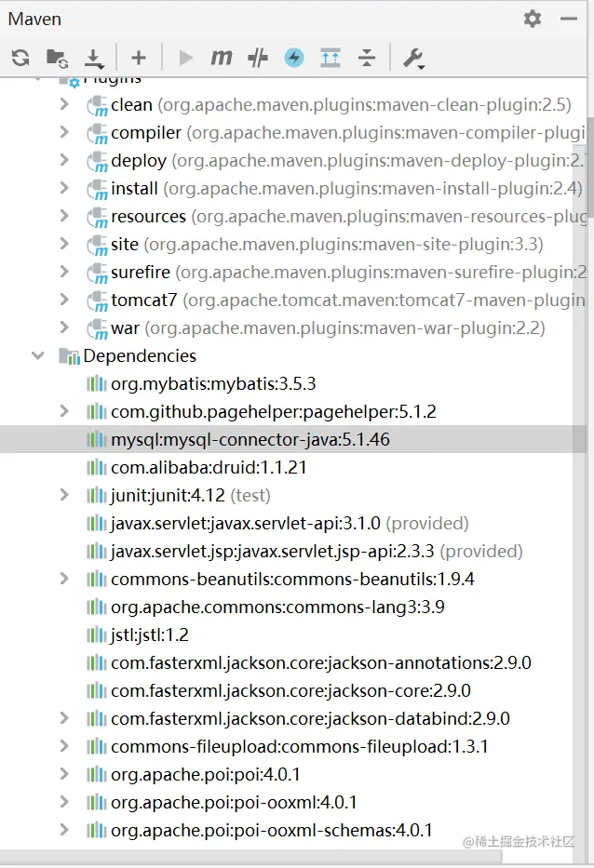Click mybatis library icon

point(97,383)
